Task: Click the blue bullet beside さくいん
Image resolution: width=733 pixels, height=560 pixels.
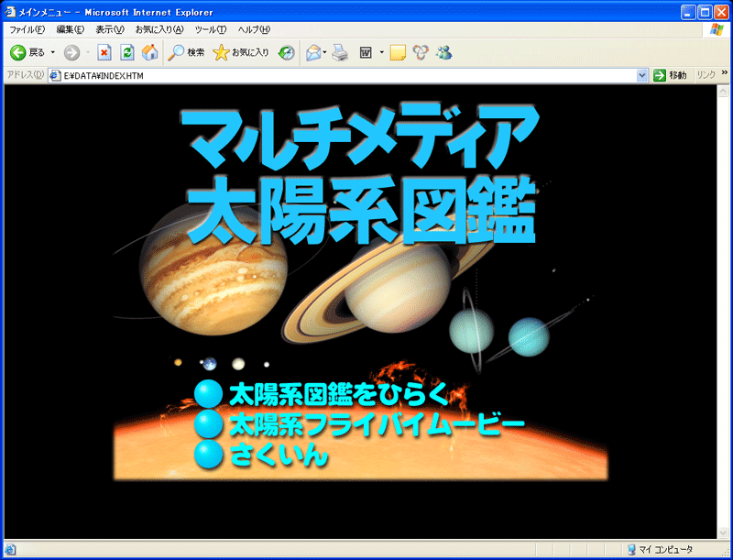Action: pyautogui.click(x=208, y=454)
